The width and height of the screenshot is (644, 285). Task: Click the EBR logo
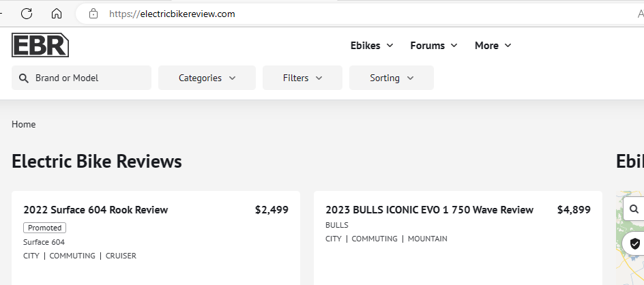[40, 45]
